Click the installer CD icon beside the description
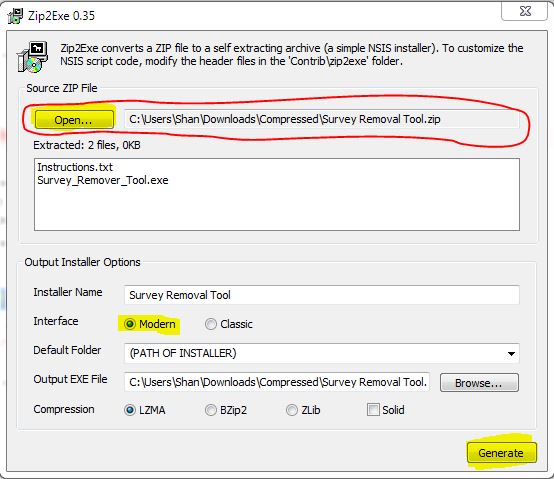Image resolution: width=554 pixels, height=479 pixels. (x=32, y=57)
